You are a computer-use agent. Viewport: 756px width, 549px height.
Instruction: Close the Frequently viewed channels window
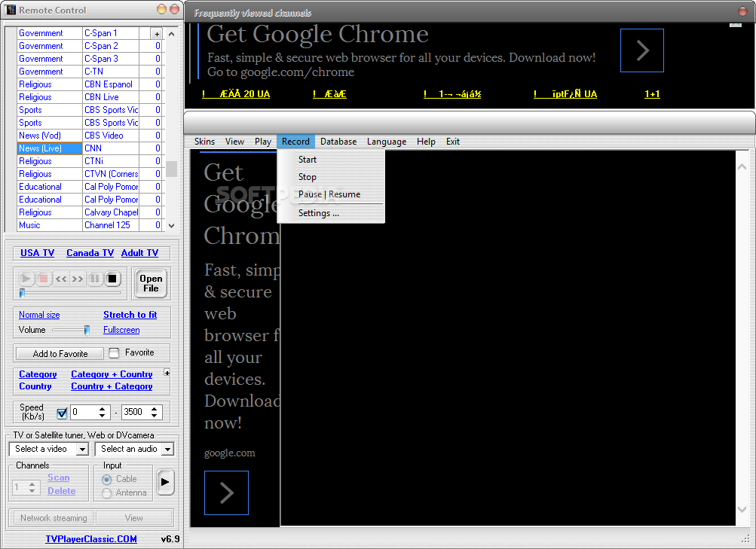tap(743, 11)
